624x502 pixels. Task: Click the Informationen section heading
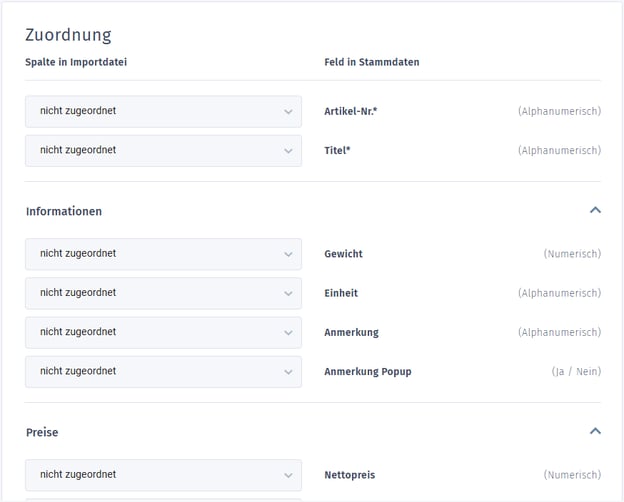64,212
